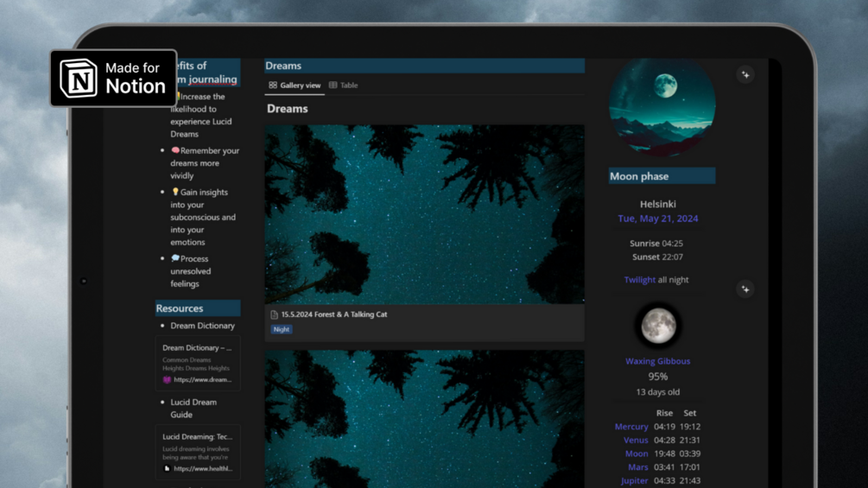This screenshot has height=488, width=868.
Task: Open the Lucid Dreaming bookmark card
Action: [x=198, y=452]
